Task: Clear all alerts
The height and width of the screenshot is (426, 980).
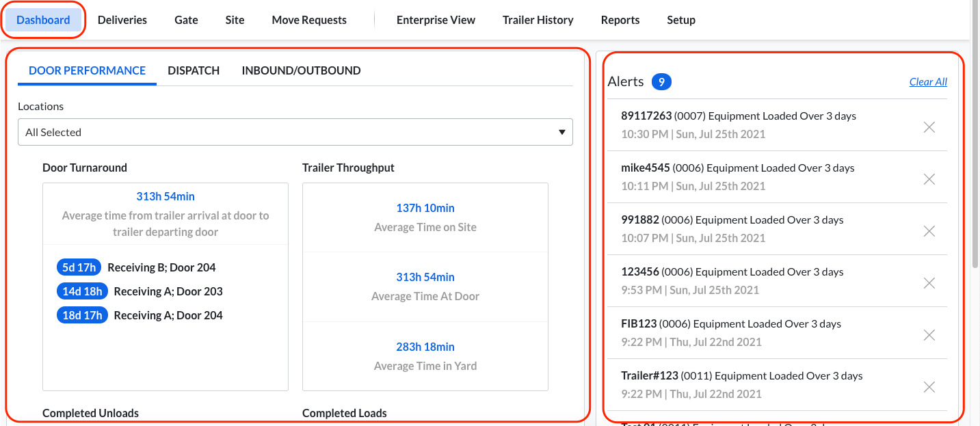Action: point(927,82)
